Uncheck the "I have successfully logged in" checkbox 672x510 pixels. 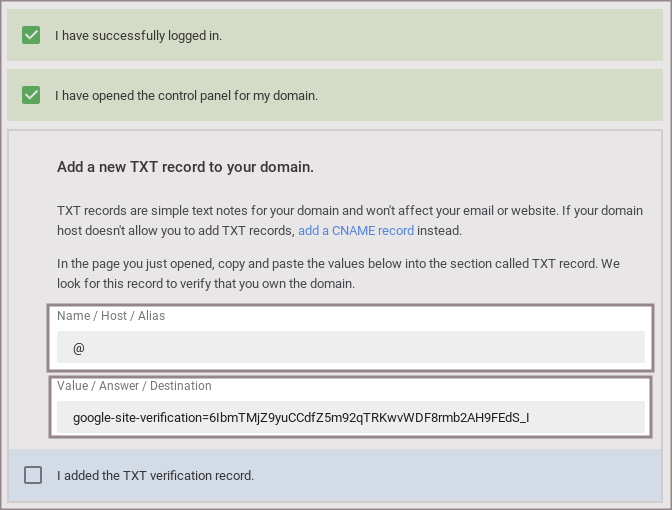(31, 35)
